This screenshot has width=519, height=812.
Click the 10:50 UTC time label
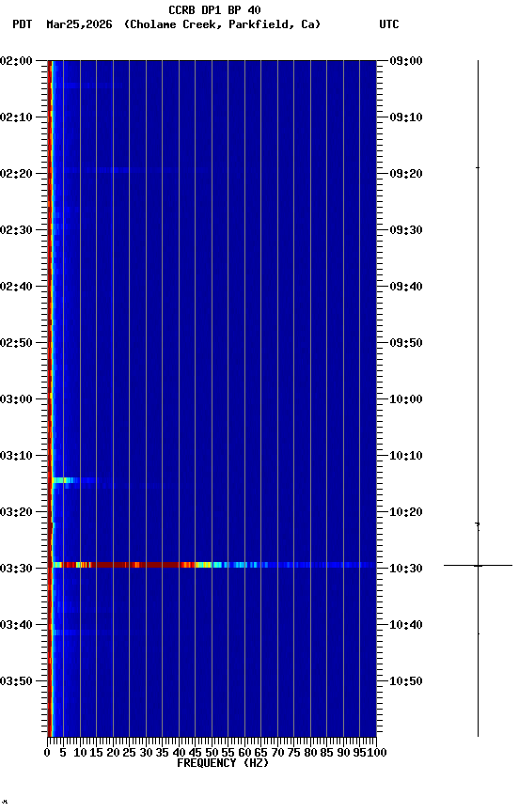point(406,681)
